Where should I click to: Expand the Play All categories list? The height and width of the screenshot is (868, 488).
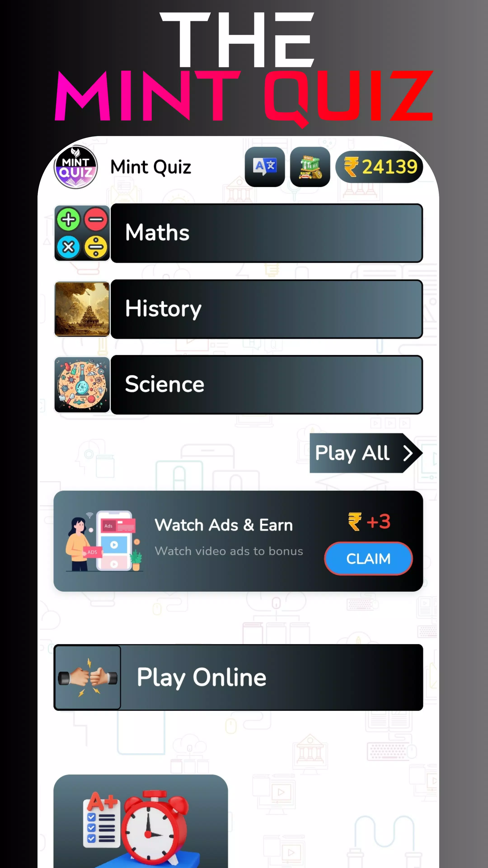366,453
